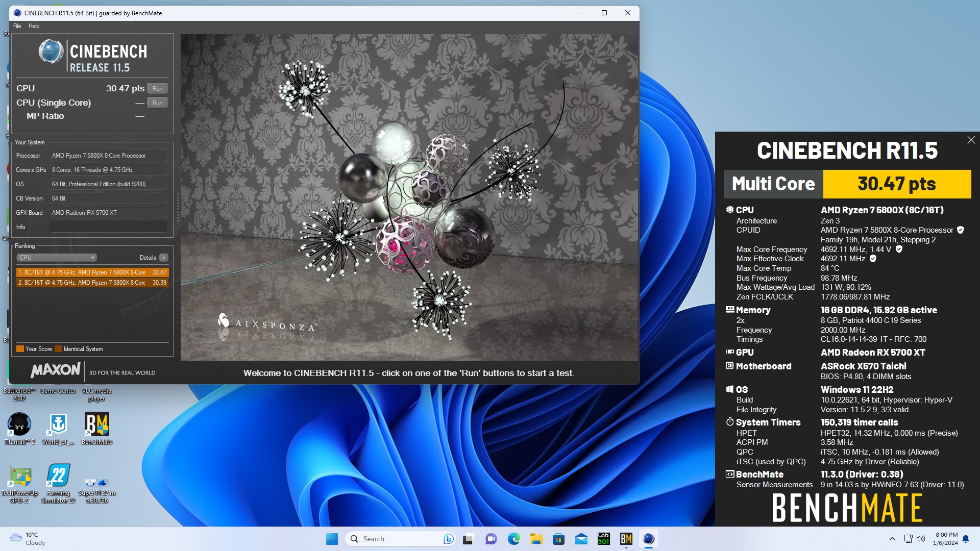Open the network icon in system tray
Image resolution: width=980 pixels, height=551 pixels.
click(x=908, y=539)
